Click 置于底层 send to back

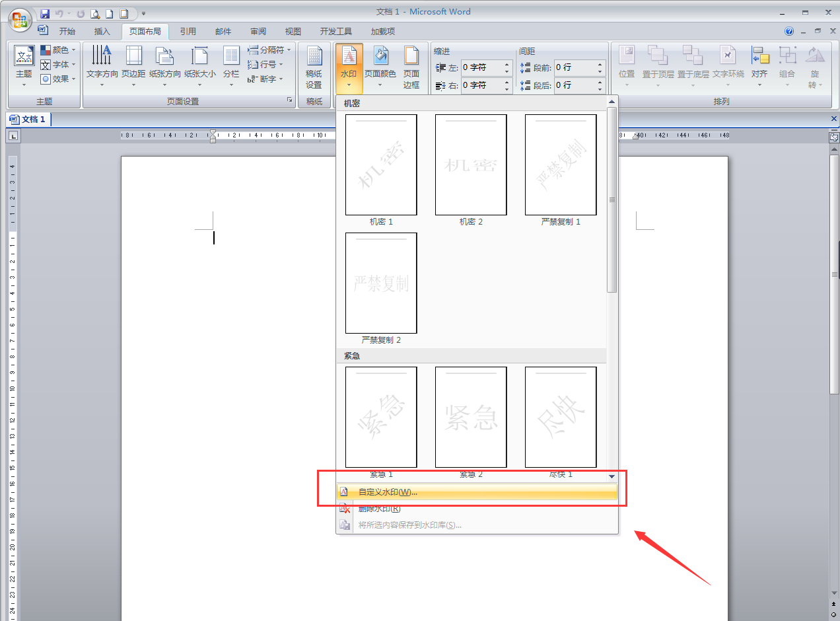(693, 67)
